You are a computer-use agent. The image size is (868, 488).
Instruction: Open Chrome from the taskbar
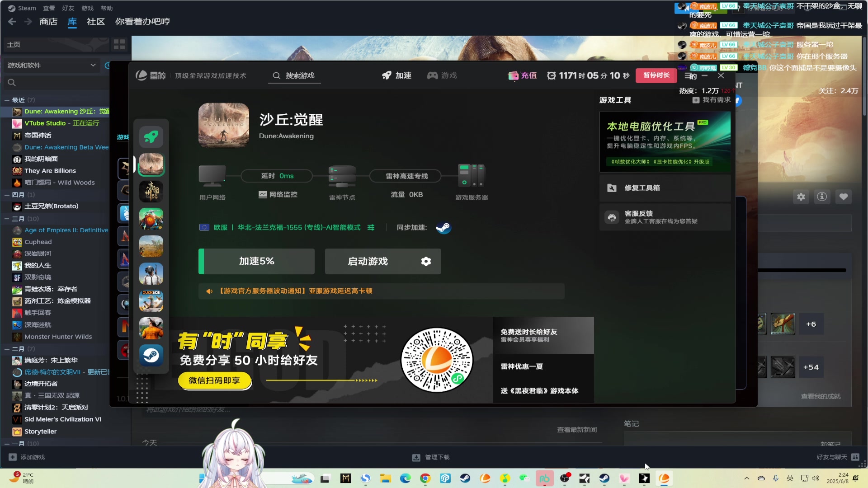click(x=425, y=478)
